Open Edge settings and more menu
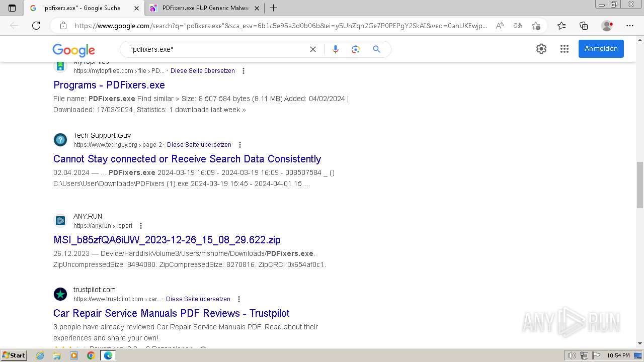The width and height of the screenshot is (644, 362). tap(630, 26)
